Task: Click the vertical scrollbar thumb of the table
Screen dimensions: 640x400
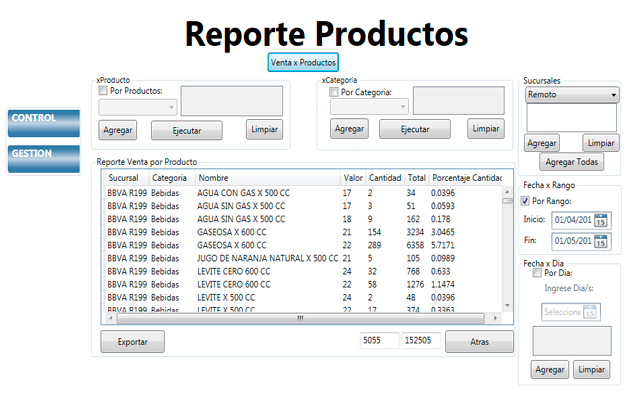Action: (507, 201)
